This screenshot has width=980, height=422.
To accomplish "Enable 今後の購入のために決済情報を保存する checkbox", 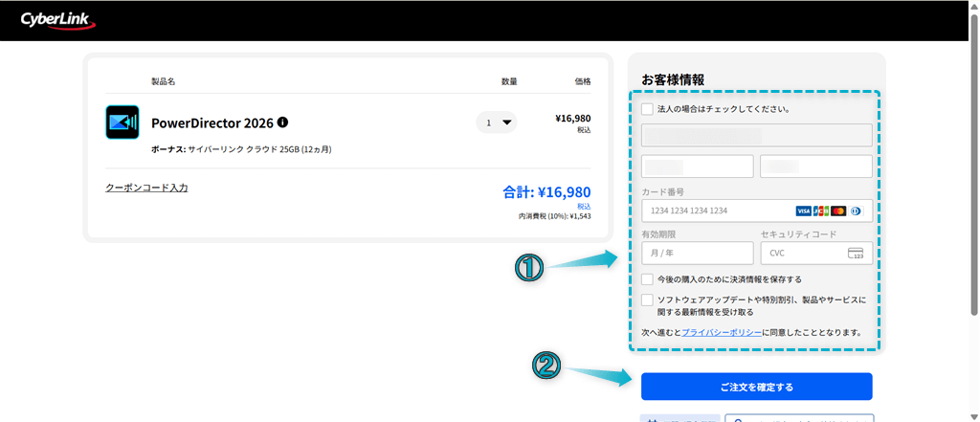I will [648, 278].
